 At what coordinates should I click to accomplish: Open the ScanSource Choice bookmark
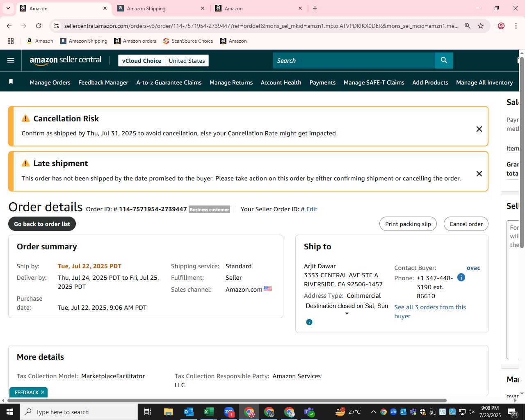(188, 41)
